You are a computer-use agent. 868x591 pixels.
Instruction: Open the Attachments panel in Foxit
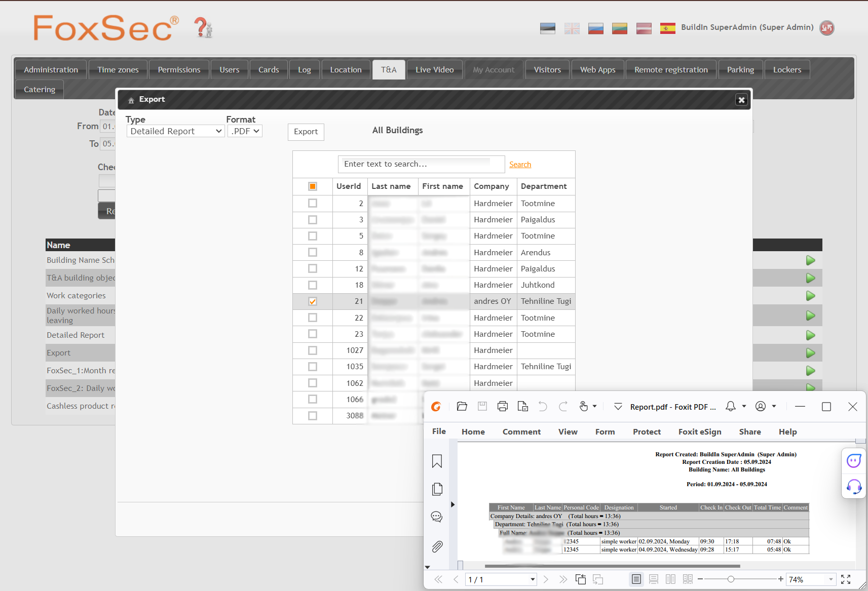[437, 546]
